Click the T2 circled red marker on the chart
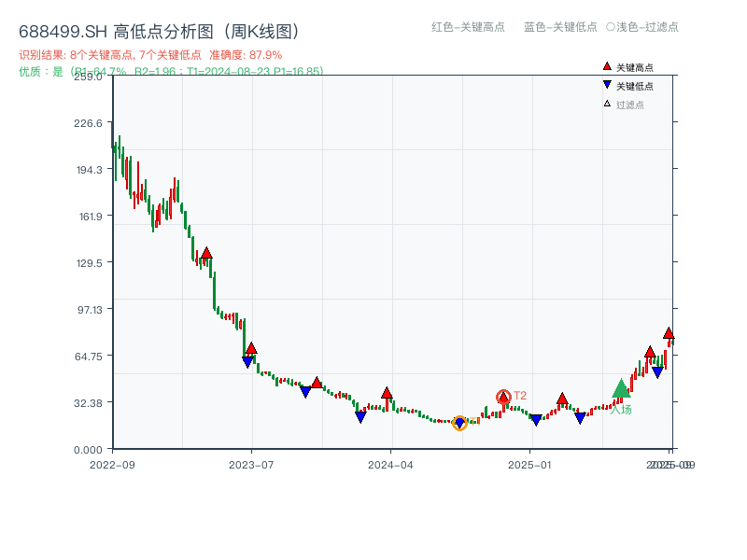747x560 pixels. 502,396
